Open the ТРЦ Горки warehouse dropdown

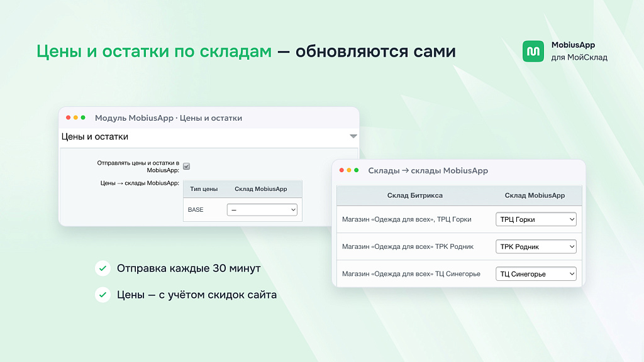(x=536, y=219)
